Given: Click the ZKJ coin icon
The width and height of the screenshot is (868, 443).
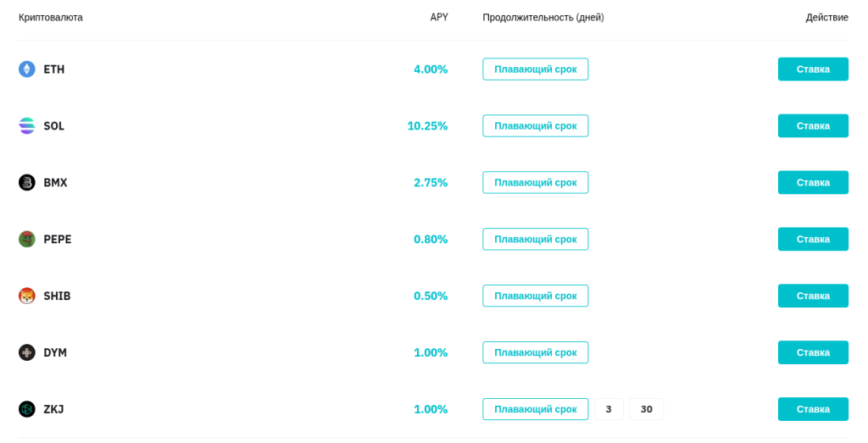Looking at the screenshot, I should coord(27,410).
